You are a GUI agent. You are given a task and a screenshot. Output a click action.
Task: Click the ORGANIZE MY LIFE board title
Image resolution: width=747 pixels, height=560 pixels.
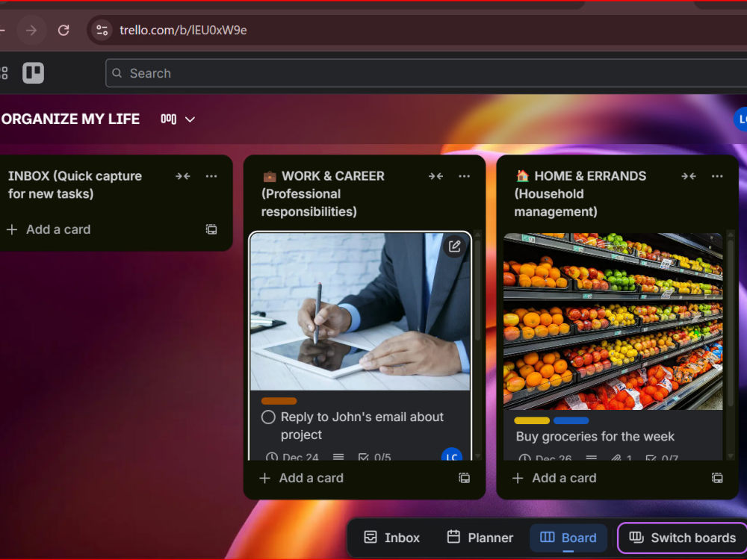(x=70, y=119)
